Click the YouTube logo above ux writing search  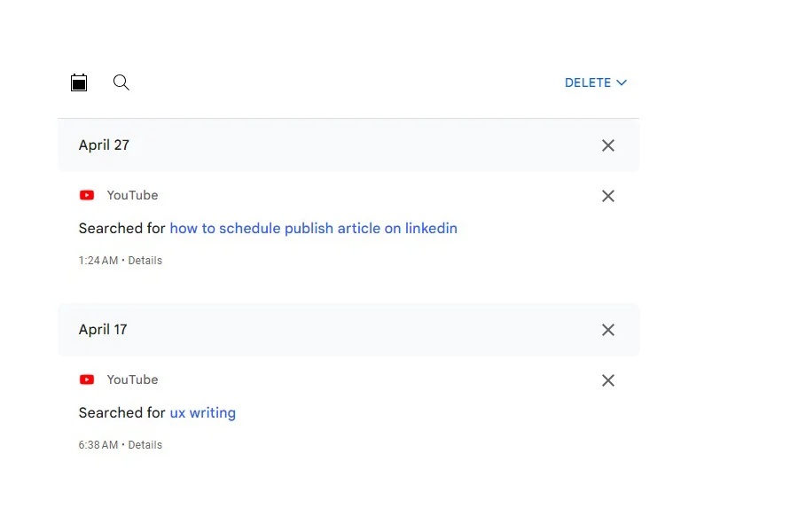pos(87,379)
